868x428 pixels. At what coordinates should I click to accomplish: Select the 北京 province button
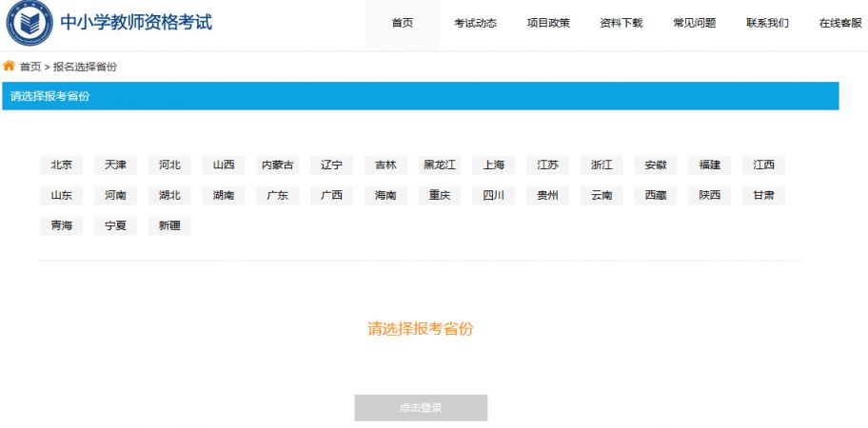click(x=62, y=165)
